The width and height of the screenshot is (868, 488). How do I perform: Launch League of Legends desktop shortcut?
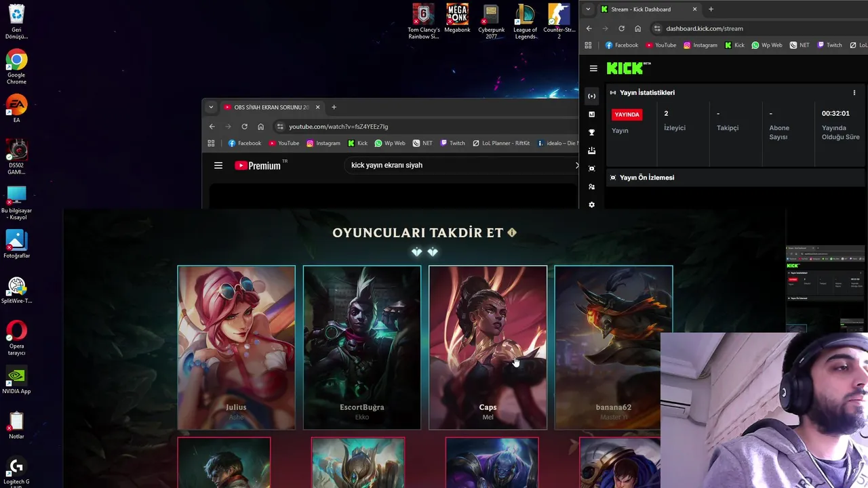[525, 21]
